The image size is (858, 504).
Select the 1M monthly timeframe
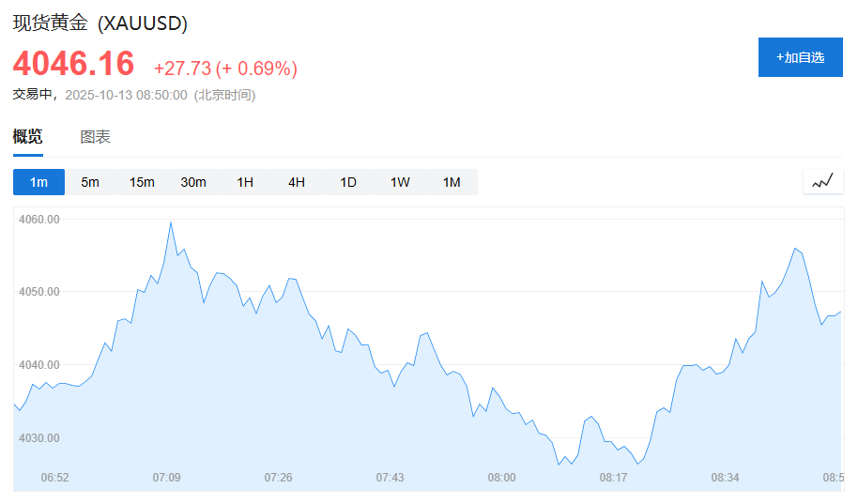pyautogui.click(x=452, y=182)
